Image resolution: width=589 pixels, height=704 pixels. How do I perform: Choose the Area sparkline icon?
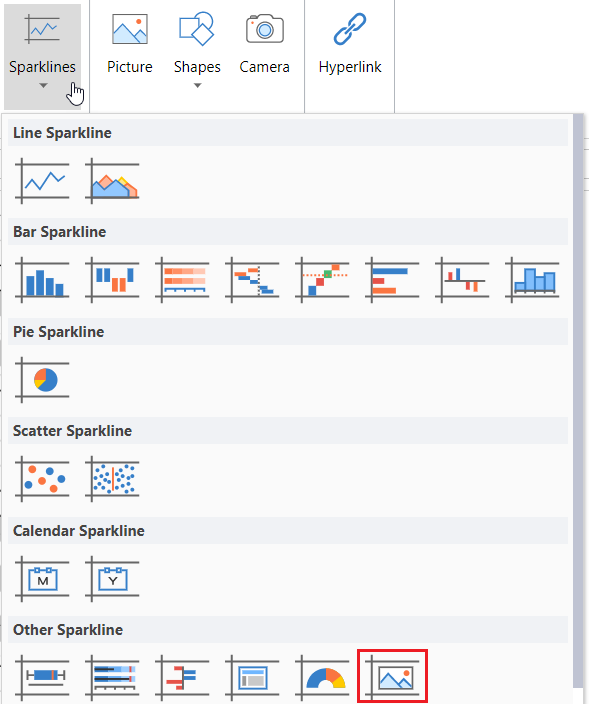pyautogui.click(x=112, y=181)
